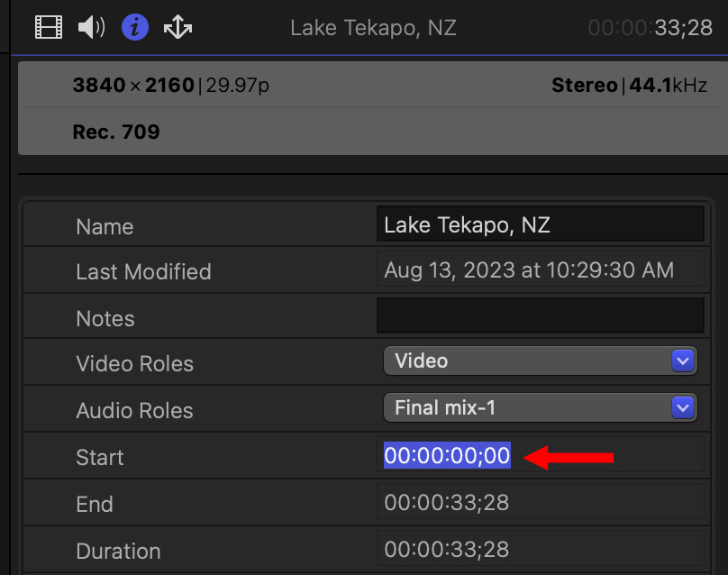The height and width of the screenshot is (575, 728).
Task: Click the Start label
Action: tap(100, 458)
